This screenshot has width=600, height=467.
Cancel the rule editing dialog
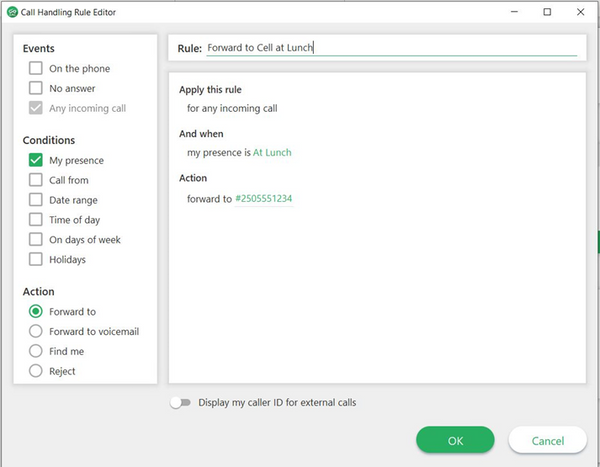[547, 440]
